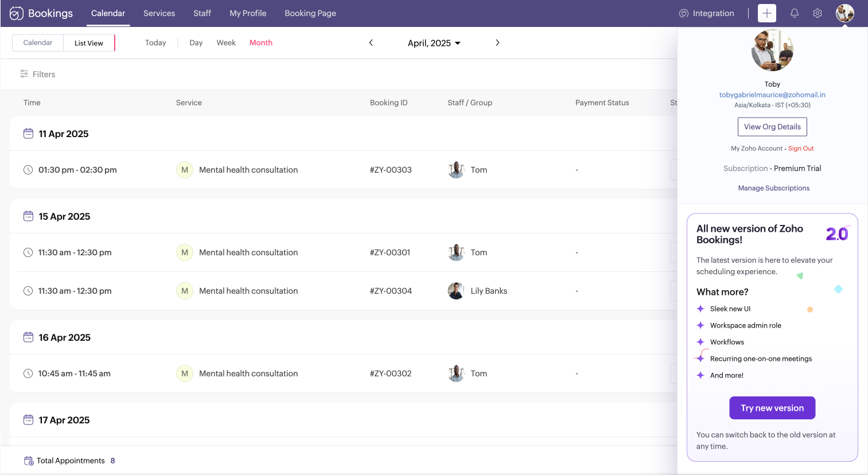Viewport: 868px width, 475px height.
Task: Click the View Org Details button
Action: coord(772,127)
